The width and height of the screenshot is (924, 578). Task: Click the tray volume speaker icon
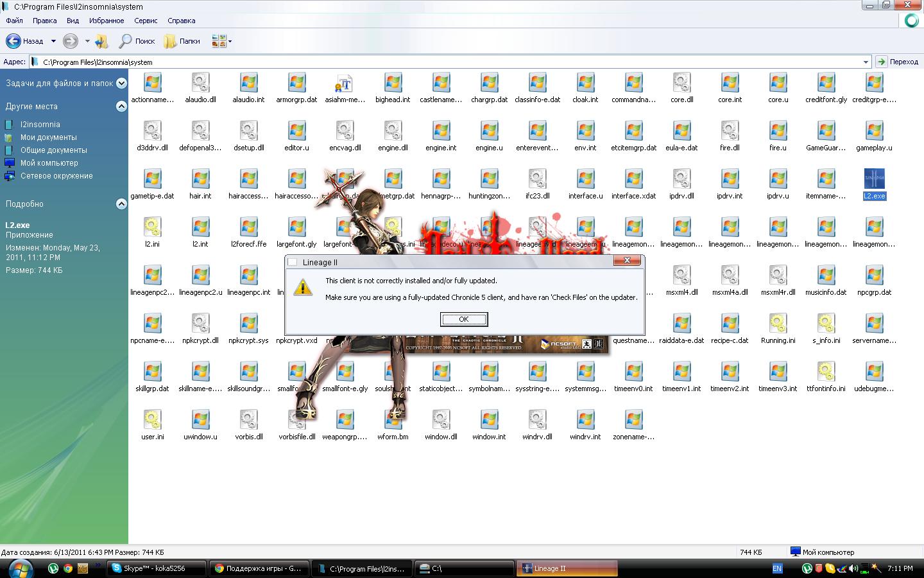pos(853,568)
